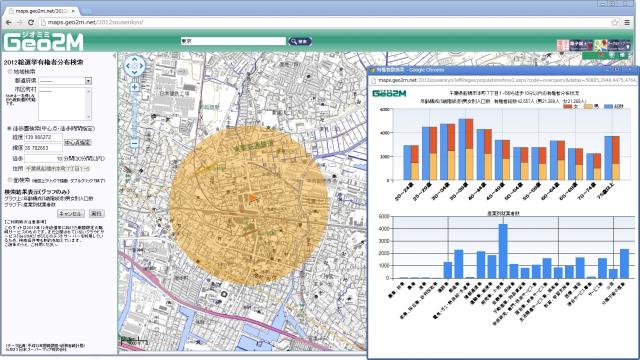Screen dimensions: 640x360
Task: Click the tallest bar in the bottom industry chart
Action: (x=503, y=251)
